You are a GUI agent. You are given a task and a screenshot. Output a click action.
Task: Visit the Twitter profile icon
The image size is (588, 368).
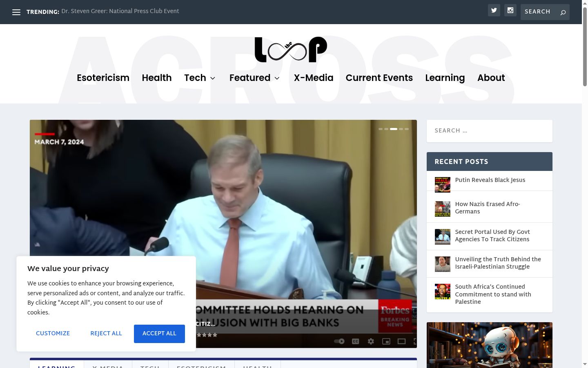pyautogui.click(x=494, y=11)
